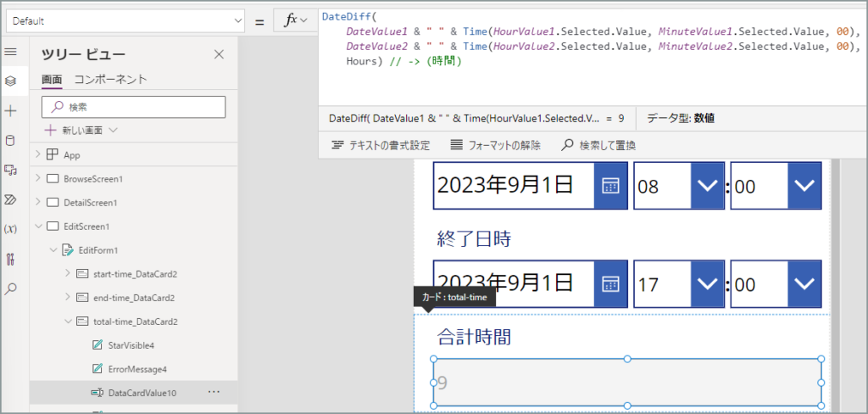
Task: Expand the App tree node
Action: point(38,155)
